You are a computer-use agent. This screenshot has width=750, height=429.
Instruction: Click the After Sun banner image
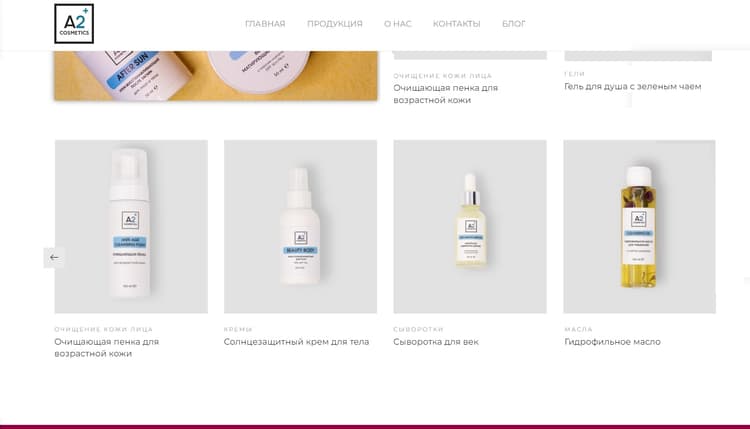click(216, 76)
